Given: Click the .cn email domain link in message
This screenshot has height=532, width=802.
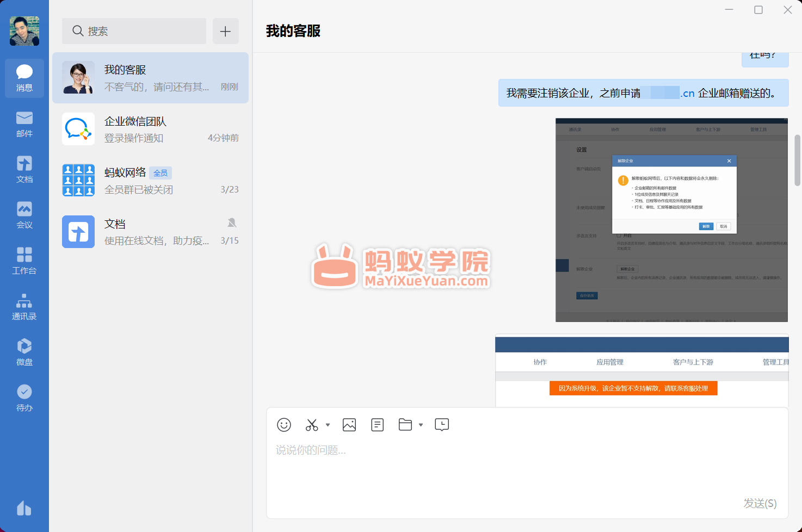Looking at the screenshot, I should pyautogui.click(x=687, y=93).
